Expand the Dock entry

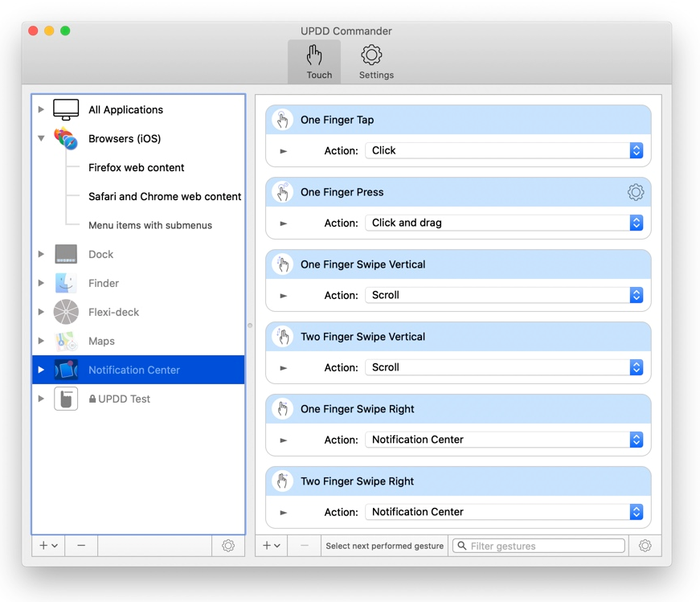click(41, 254)
